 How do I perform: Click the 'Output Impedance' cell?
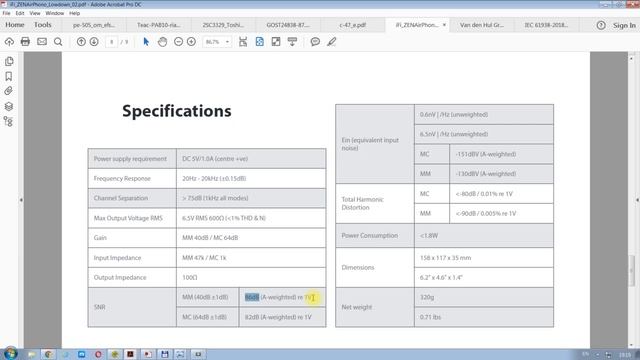pos(132,278)
